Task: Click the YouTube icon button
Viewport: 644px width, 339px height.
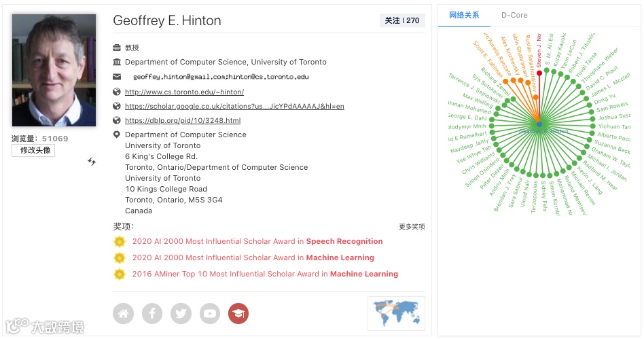Action: 209,313
